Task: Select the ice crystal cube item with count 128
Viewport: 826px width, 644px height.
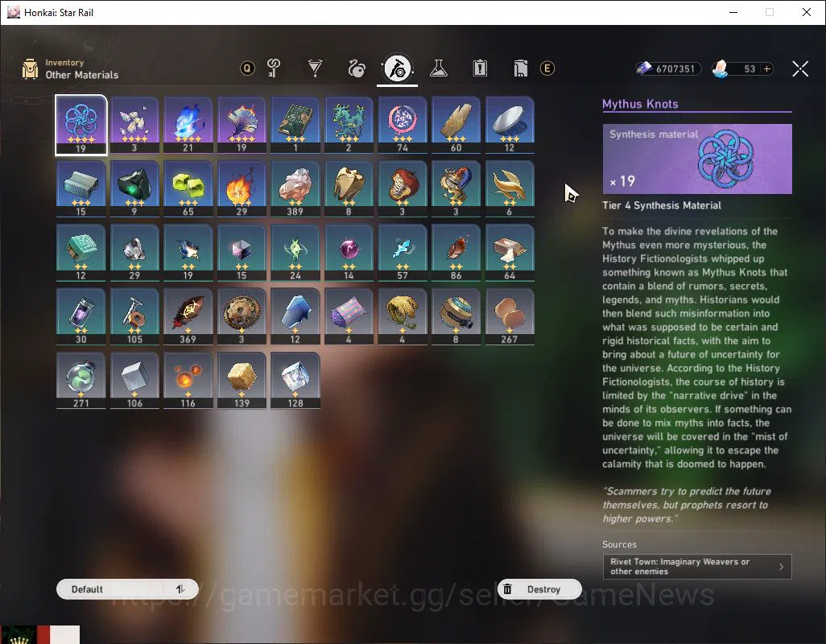Action: 295,380
